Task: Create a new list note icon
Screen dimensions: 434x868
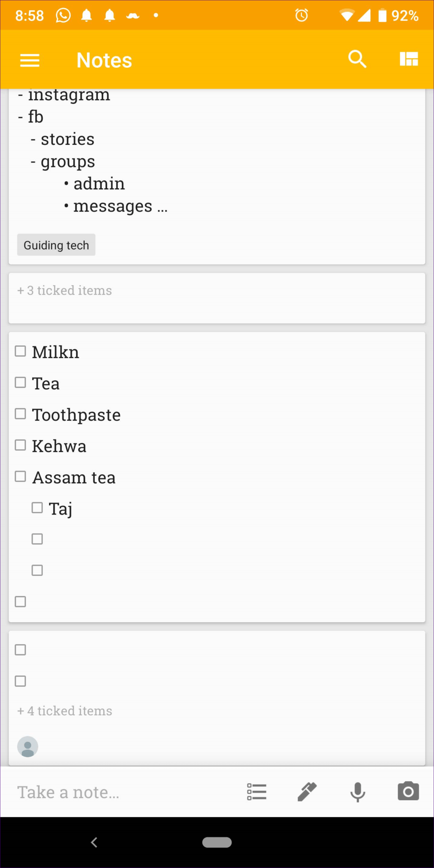Action: click(x=257, y=792)
